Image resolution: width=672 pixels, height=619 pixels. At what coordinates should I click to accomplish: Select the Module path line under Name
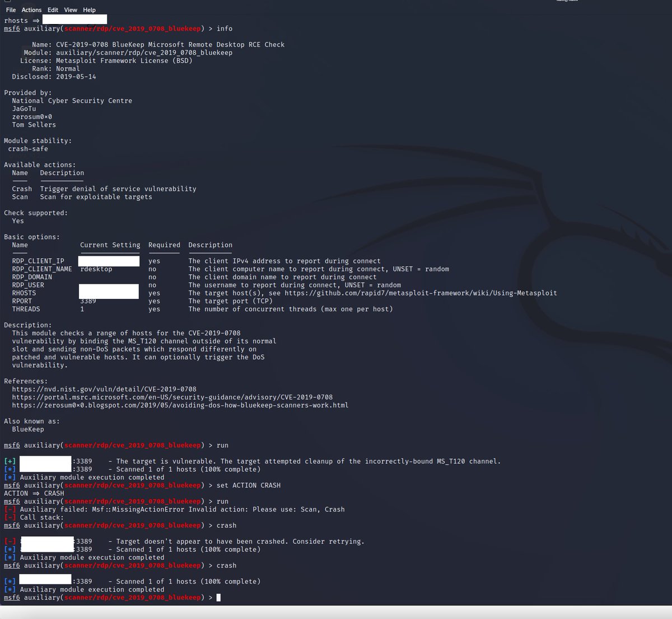127,53
